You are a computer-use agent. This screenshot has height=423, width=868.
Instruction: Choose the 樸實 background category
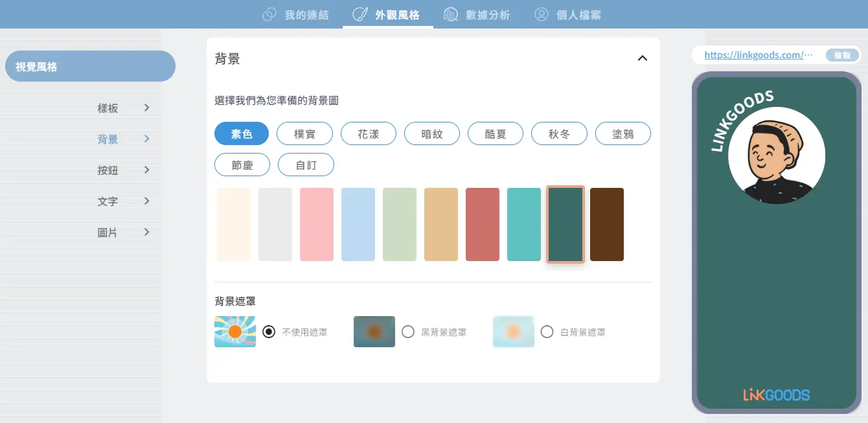click(304, 134)
